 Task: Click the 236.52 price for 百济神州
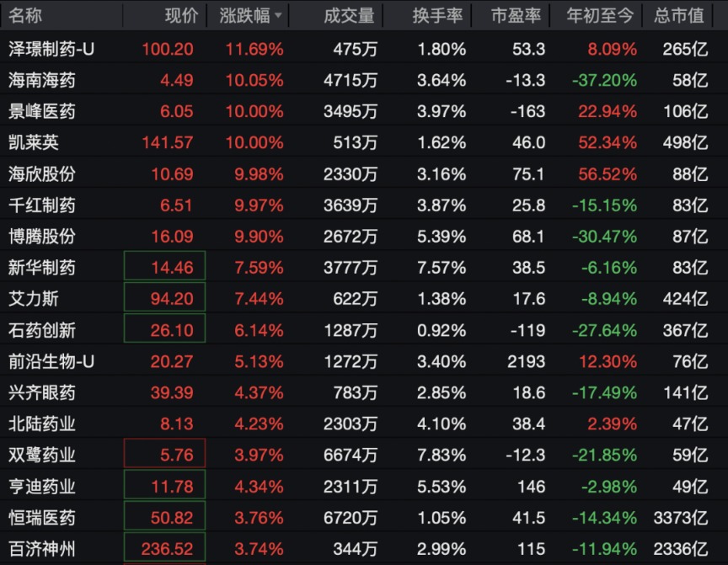tap(165, 548)
